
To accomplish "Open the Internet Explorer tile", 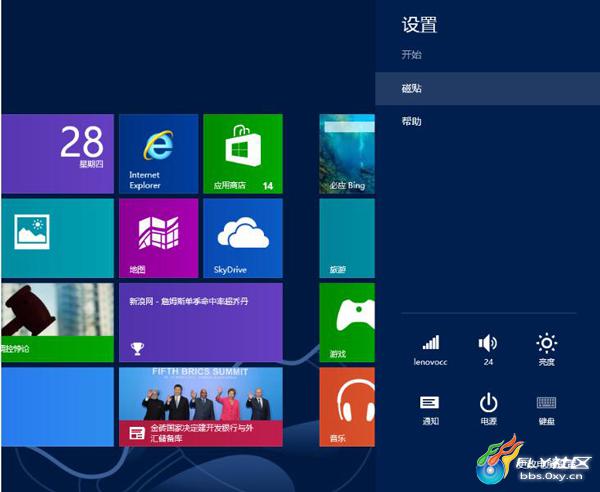I will [158, 154].
